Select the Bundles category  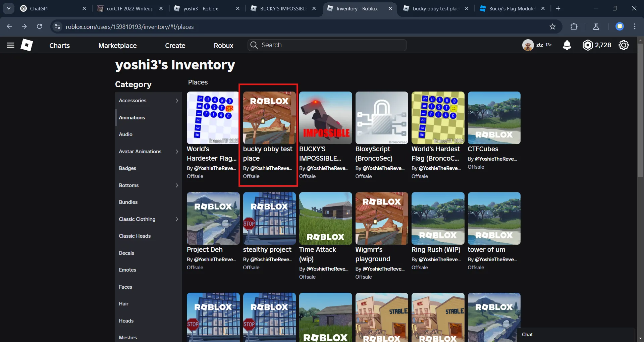point(148,202)
